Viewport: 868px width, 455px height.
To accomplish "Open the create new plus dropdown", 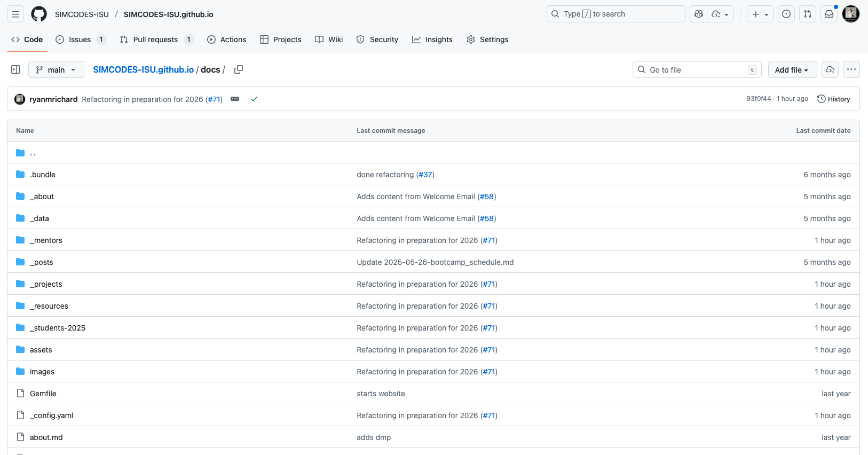I will (x=760, y=14).
